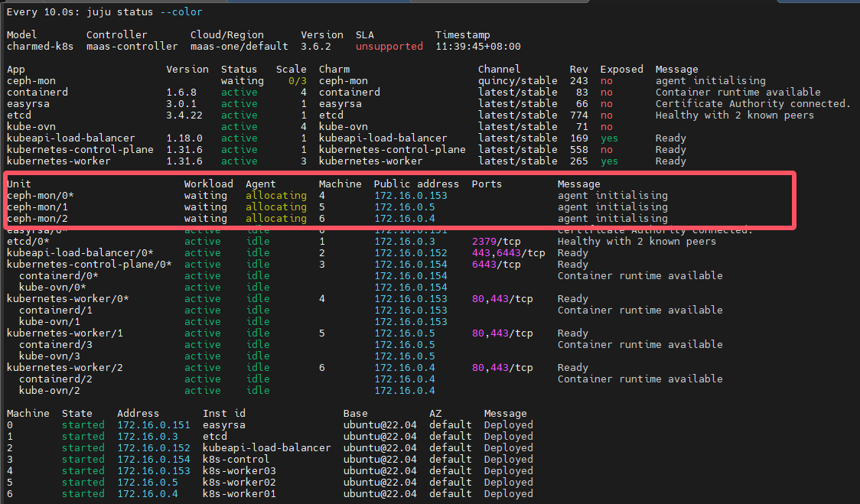Screen dimensions: 860x504
Task: Click ports '80,443/tcp' in the kubernetes-worker/2 row
Action: [503, 369]
